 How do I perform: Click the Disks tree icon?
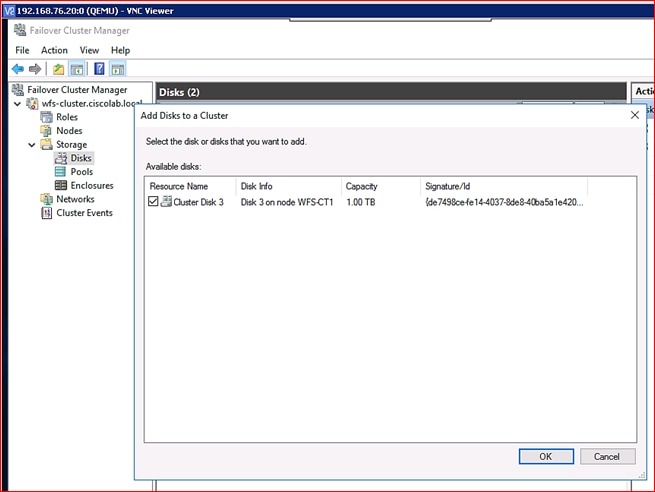tap(61, 158)
